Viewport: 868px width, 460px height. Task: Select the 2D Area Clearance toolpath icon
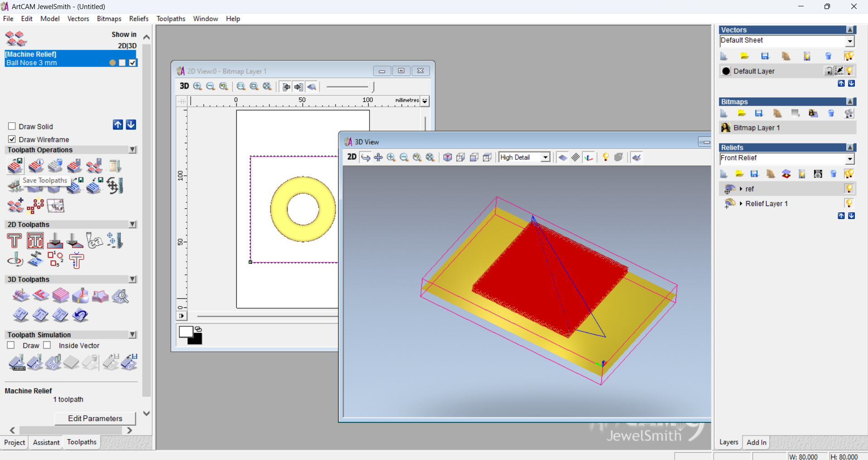pos(35,240)
